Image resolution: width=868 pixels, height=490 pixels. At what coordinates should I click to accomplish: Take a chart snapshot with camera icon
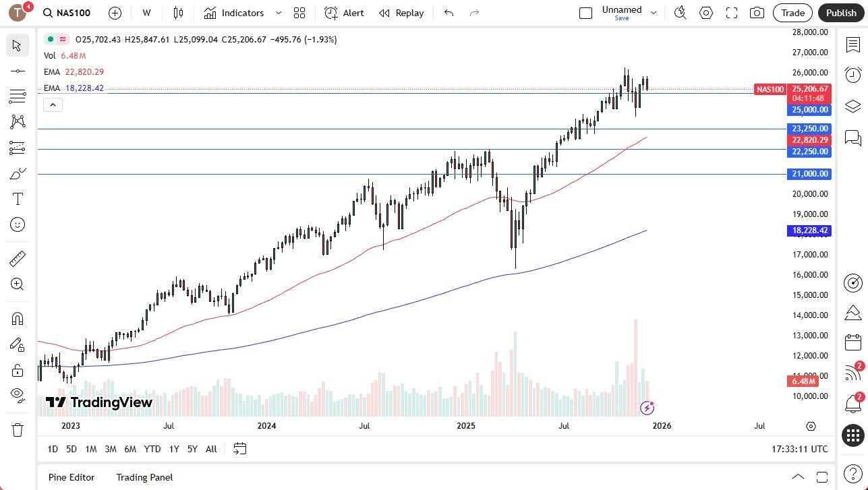pos(757,13)
